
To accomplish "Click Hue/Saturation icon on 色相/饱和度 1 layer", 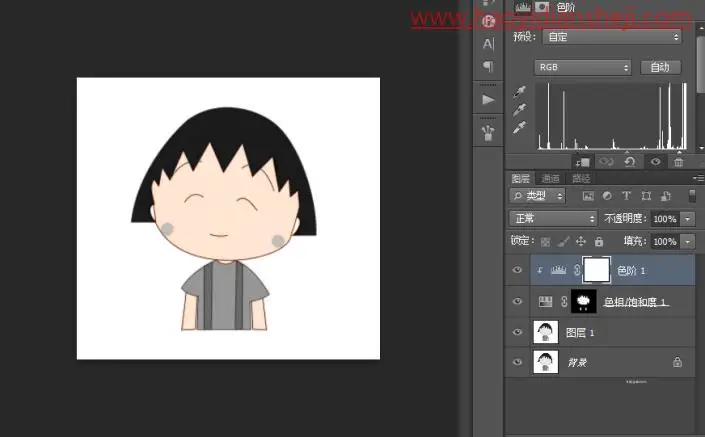I will (x=545, y=301).
